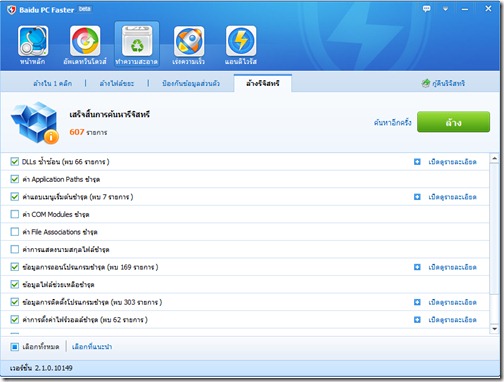
Task: Open the title bar dropdown menu arrow
Action: [445, 9]
